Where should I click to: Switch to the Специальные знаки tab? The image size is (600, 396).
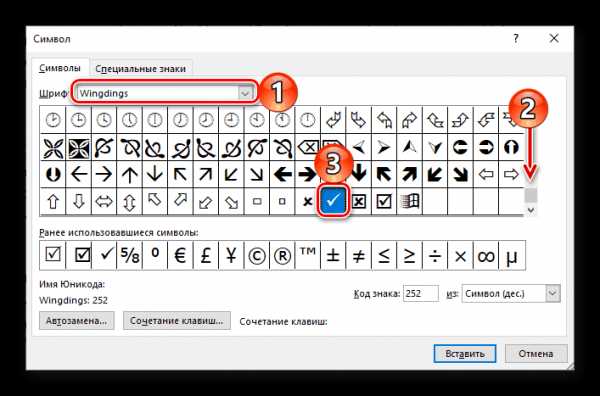tap(140, 69)
